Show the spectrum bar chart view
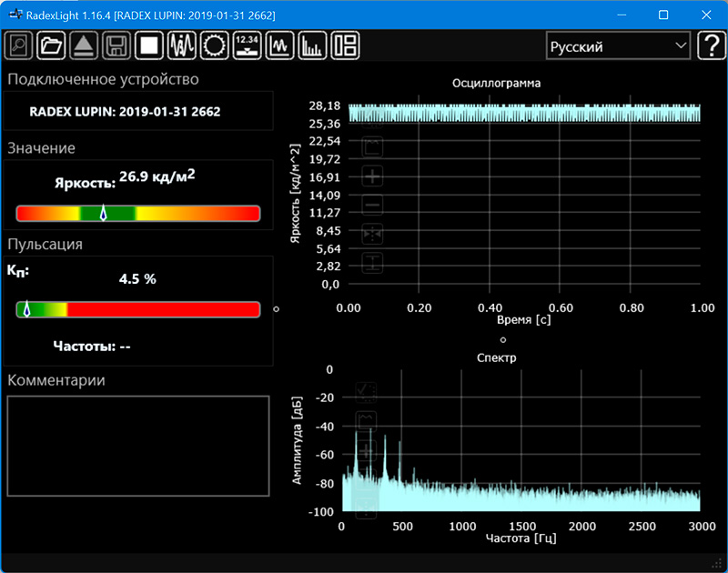 (x=313, y=45)
